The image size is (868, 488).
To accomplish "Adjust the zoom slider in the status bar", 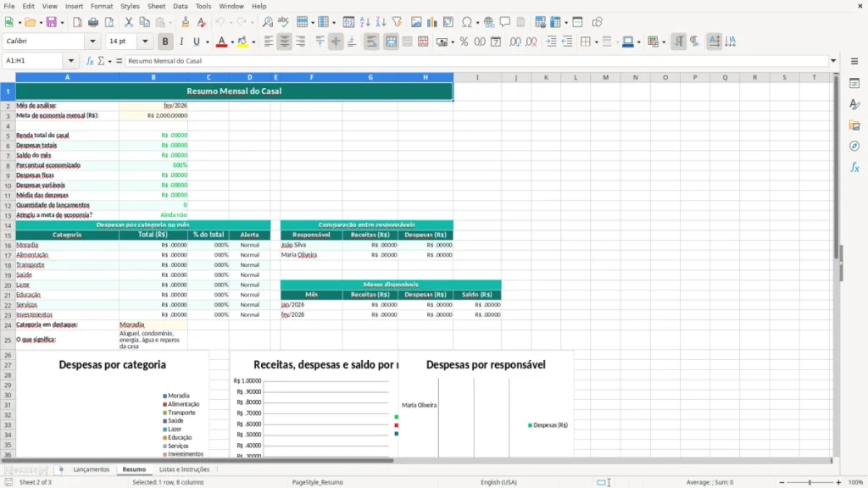I will [810, 482].
